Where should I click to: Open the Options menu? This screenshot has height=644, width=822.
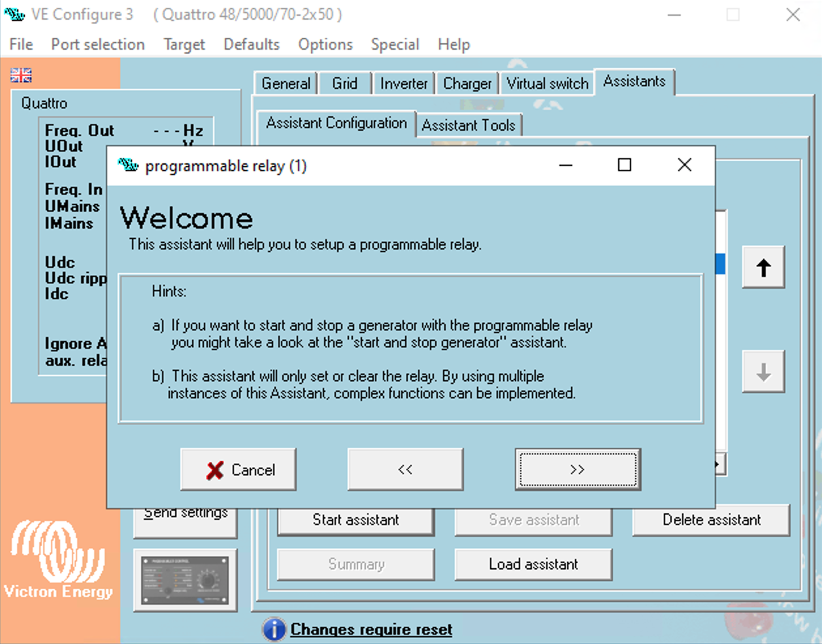click(x=325, y=44)
